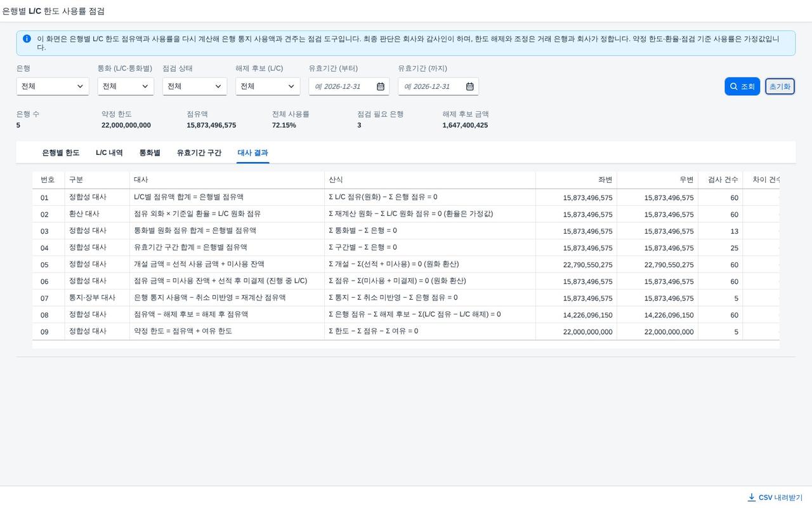Click row 03 검사 건수 value 13
The height and width of the screenshot is (508, 812).
click(x=734, y=231)
